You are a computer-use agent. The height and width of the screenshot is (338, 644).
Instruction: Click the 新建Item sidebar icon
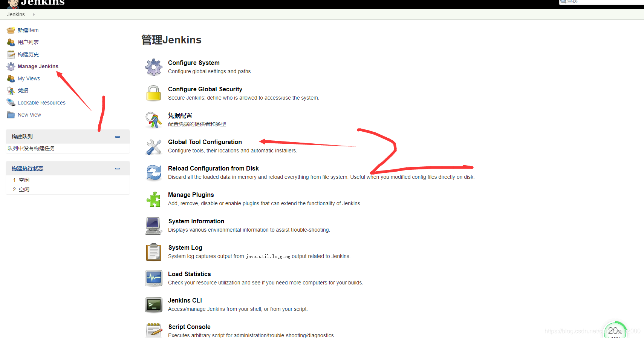(11, 30)
